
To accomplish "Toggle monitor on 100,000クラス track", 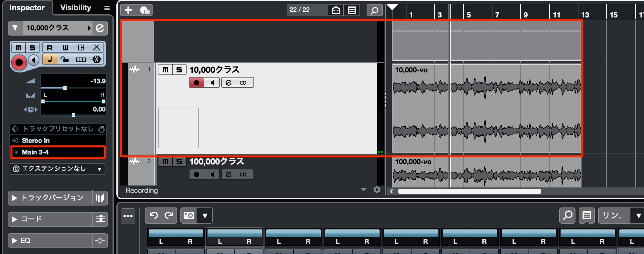I will [212, 175].
